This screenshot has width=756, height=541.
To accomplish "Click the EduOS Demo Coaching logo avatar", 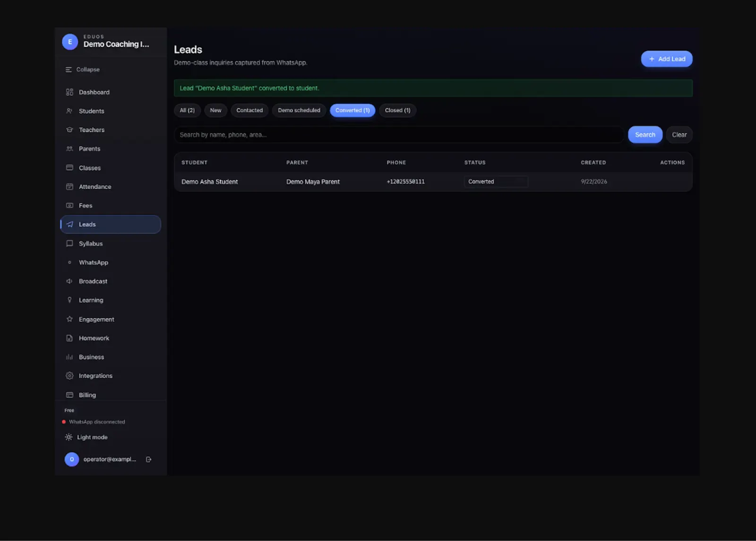I will pos(70,42).
